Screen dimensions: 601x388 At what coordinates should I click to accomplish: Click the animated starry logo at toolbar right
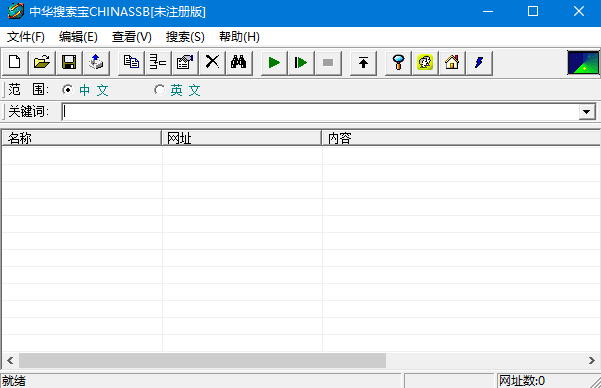coord(583,62)
